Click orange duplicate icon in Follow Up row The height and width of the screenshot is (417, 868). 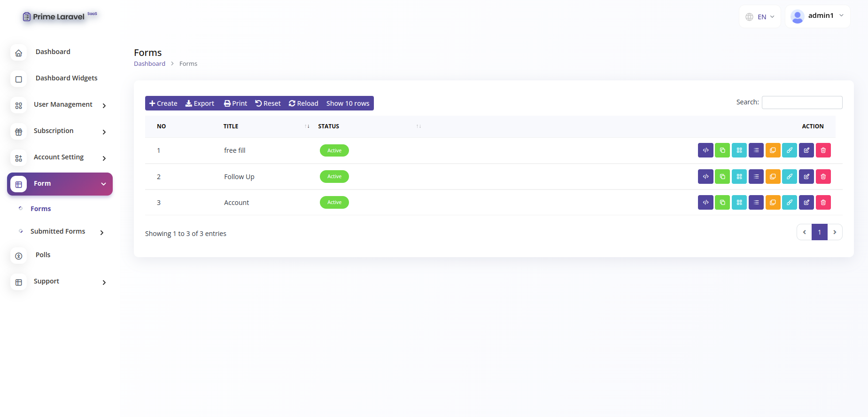point(773,177)
